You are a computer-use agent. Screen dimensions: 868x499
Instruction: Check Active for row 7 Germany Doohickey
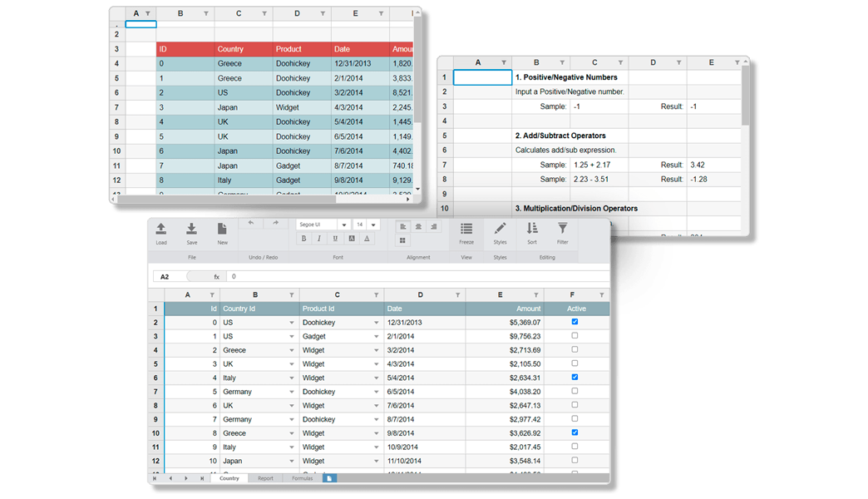575,391
